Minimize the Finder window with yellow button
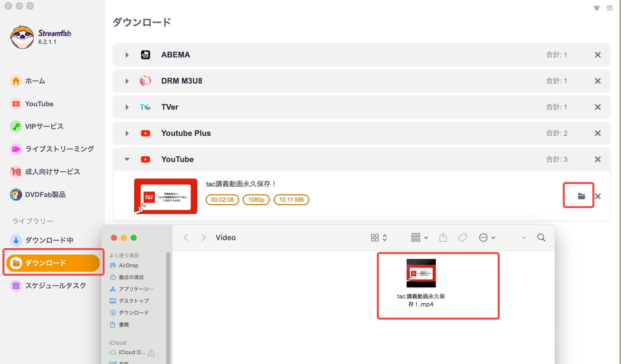The width and height of the screenshot is (621, 364). (124, 238)
